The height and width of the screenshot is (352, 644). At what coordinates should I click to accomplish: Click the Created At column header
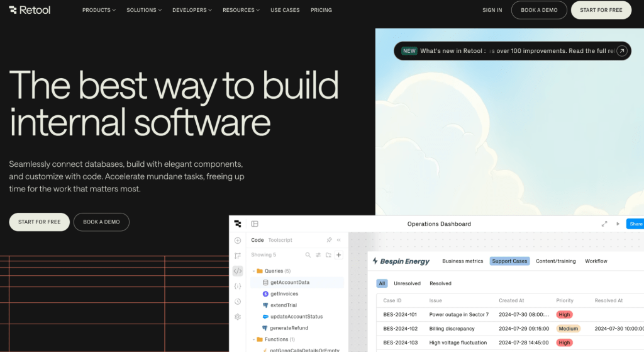pos(511,300)
